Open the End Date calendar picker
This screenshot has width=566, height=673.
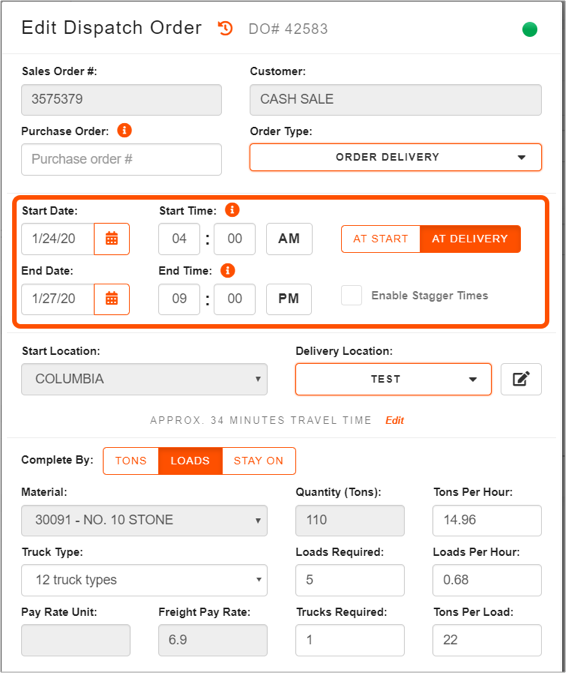pos(112,299)
